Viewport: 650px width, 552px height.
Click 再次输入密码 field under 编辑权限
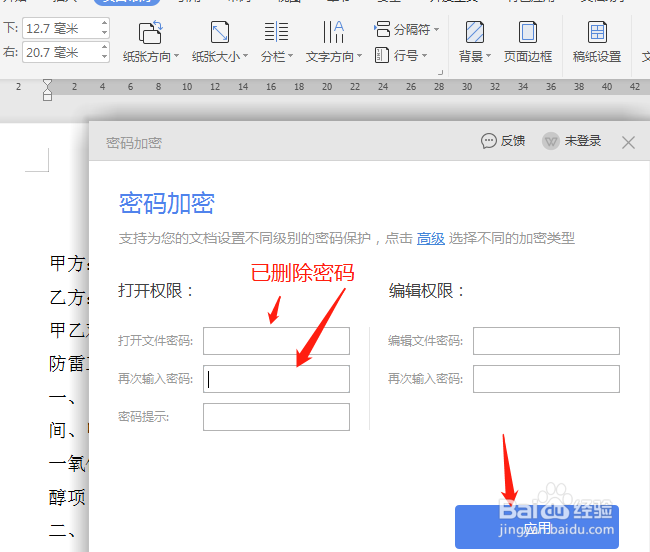(546, 379)
